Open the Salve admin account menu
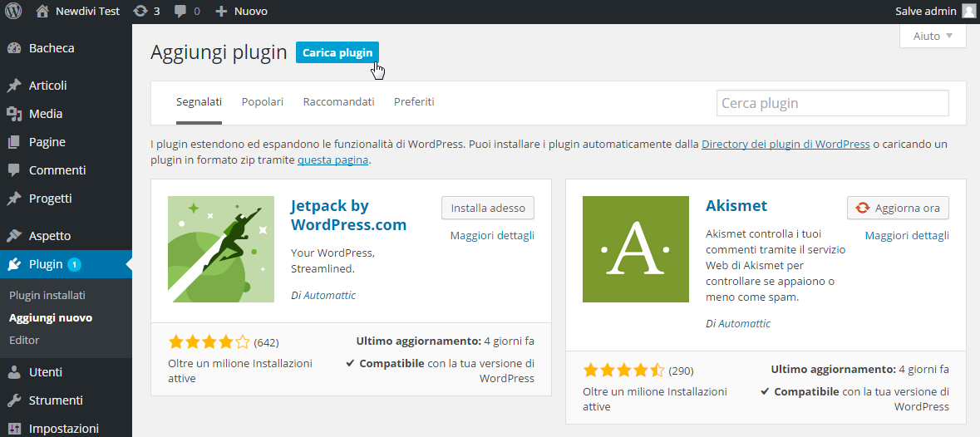Screen dimensions: 980x437 (x=926, y=12)
